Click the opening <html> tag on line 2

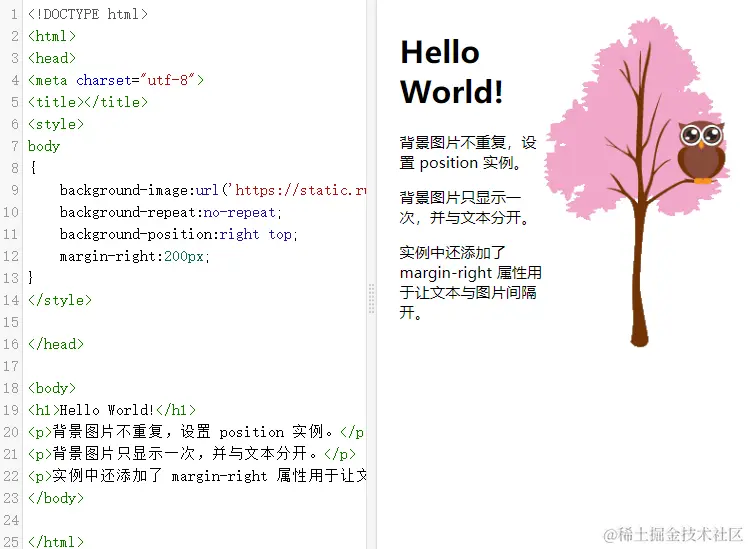[52, 36]
